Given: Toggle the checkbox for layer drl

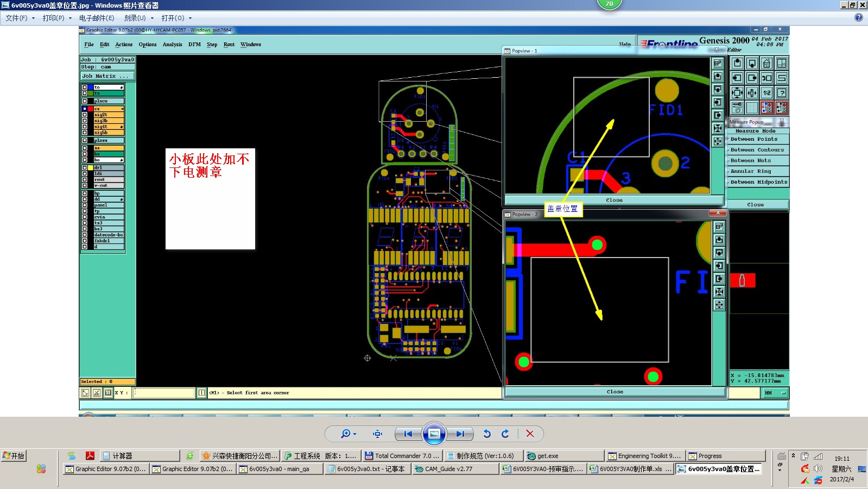Looking at the screenshot, I should [x=85, y=167].
